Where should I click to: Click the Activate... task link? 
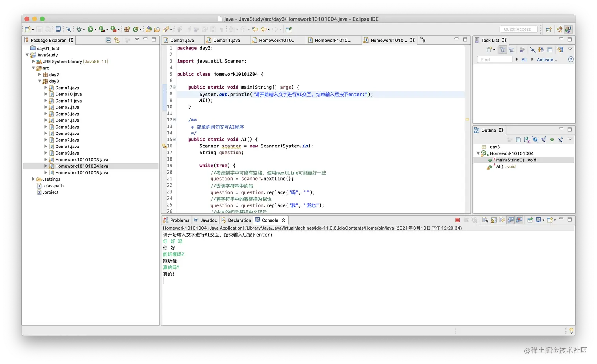tap(547, 60)
